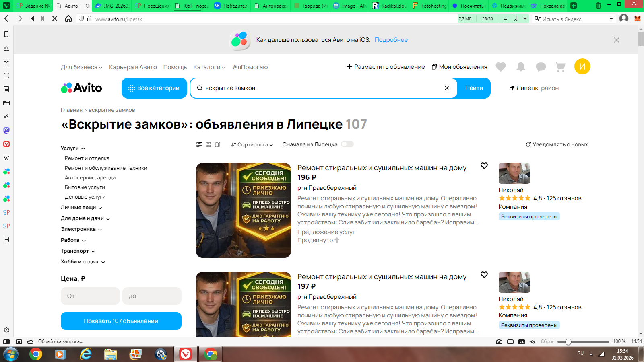644x362 pixels.
Task: Open Avito messages chat icon
Action: tap(541, 67)
